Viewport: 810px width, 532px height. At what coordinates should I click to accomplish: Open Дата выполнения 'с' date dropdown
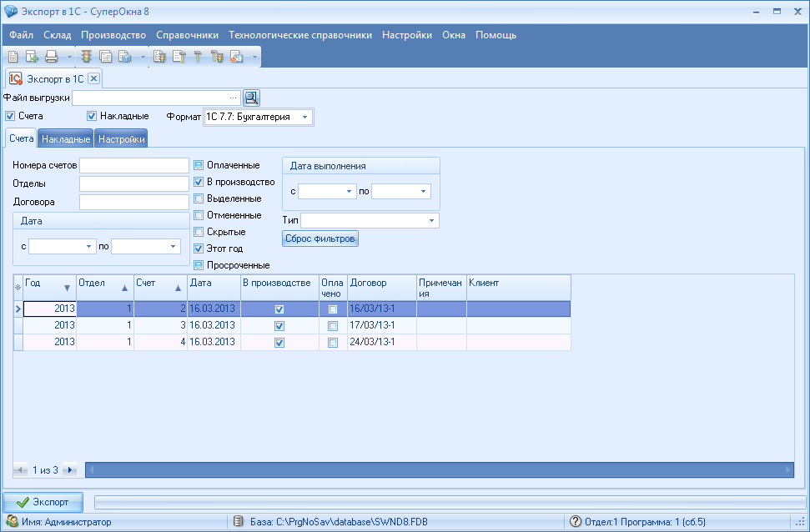pyautogui.click(x=349, y=192)
